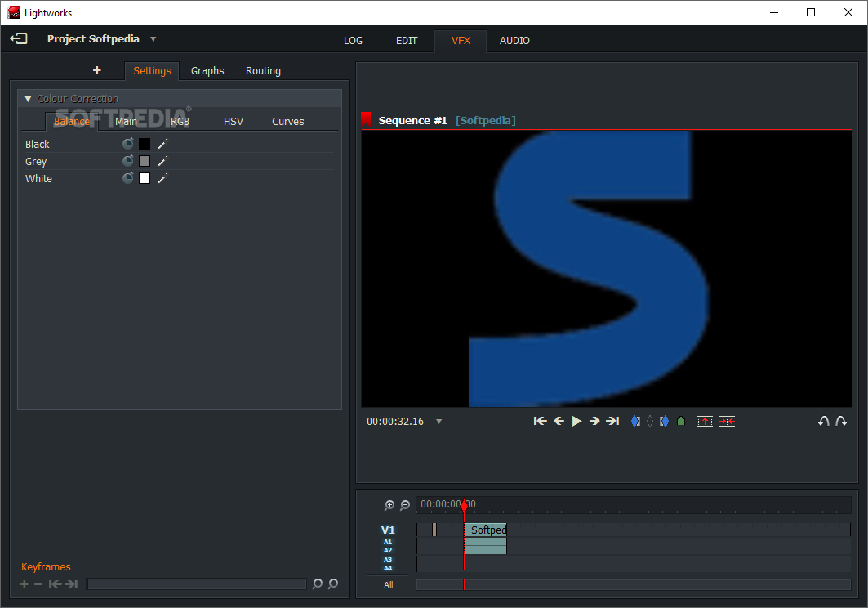Jump to next cut in viewer
Screen dimensions: 868x608
click(612, 421)
